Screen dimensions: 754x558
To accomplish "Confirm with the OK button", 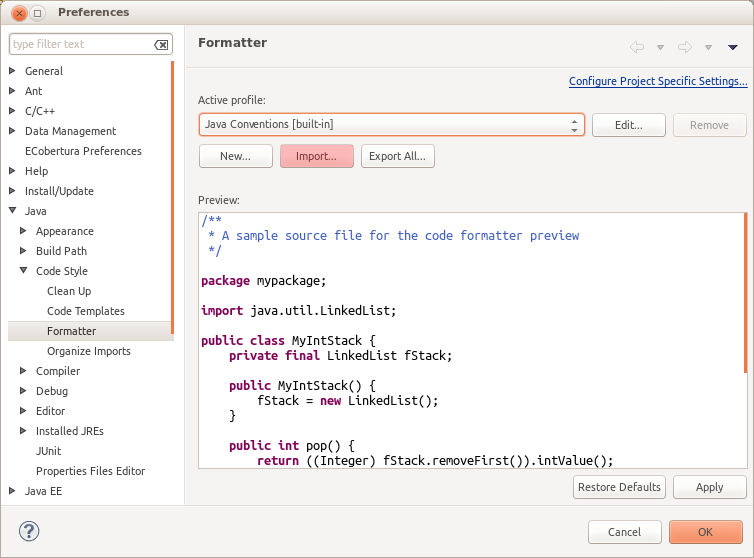I will point(705,532).
